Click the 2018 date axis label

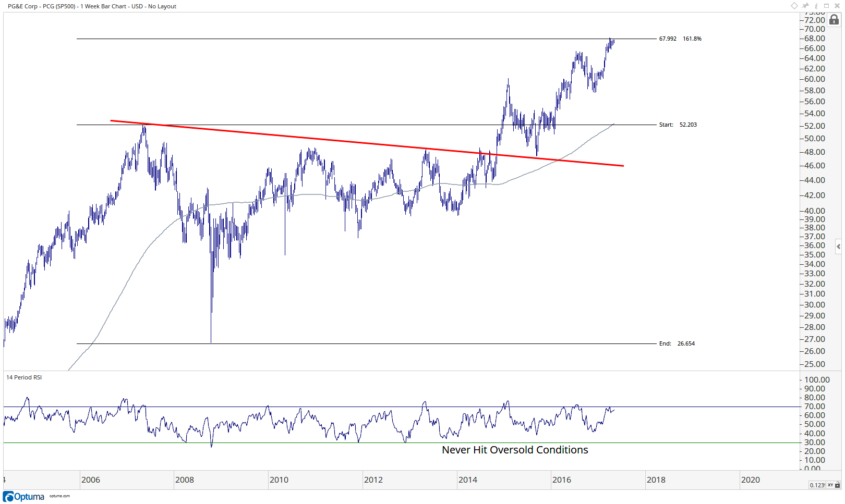click(x=656, y=480)
